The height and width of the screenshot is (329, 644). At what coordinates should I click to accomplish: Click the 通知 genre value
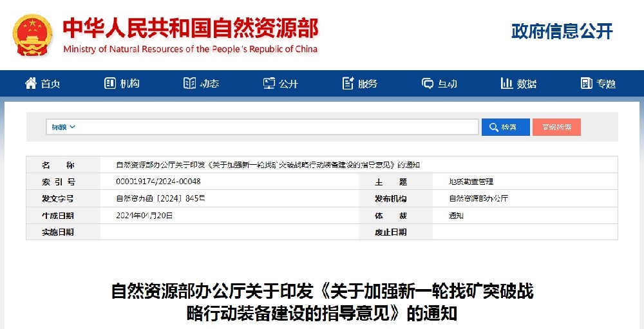[457, 215]
